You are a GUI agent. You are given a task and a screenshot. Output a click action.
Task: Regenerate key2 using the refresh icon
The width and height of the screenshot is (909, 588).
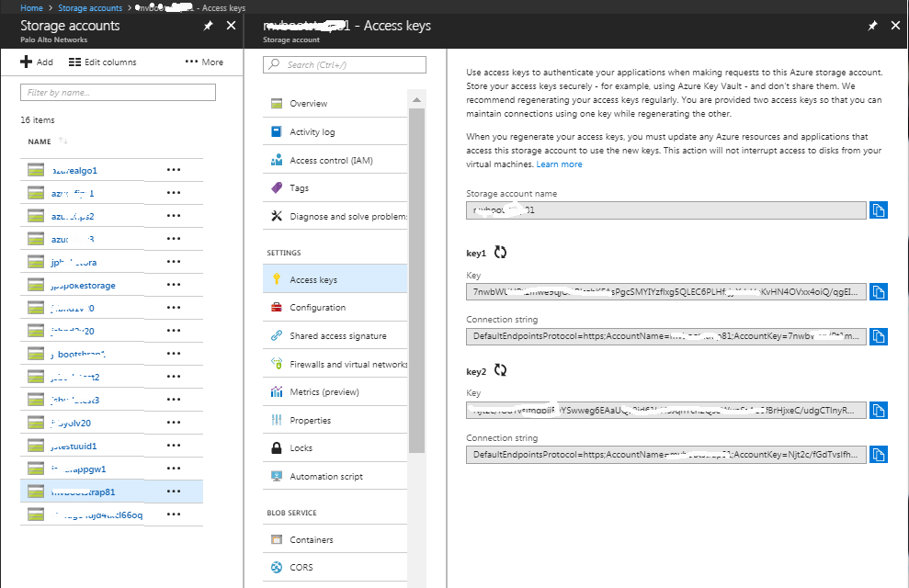501,371
